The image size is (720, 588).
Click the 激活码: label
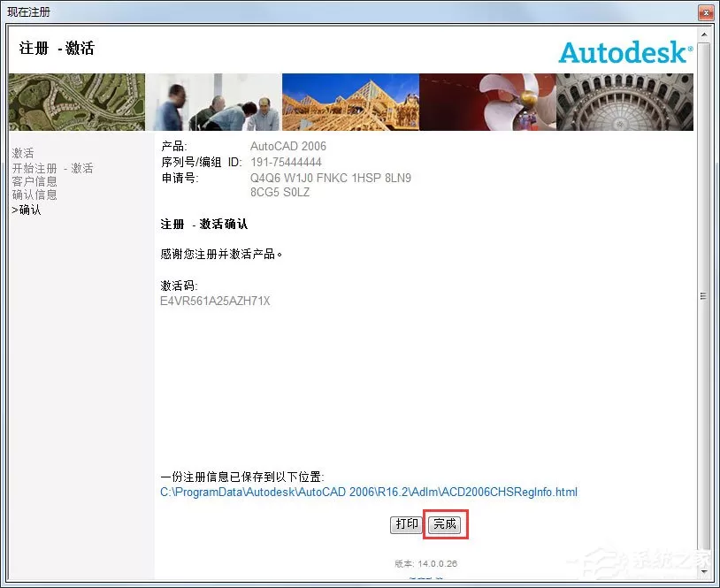179,286
